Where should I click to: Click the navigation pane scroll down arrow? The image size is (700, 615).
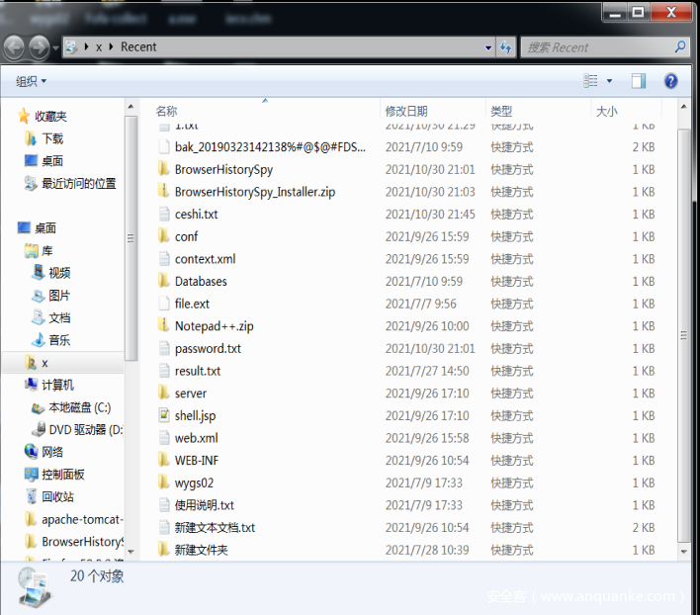tap(131, 553)
